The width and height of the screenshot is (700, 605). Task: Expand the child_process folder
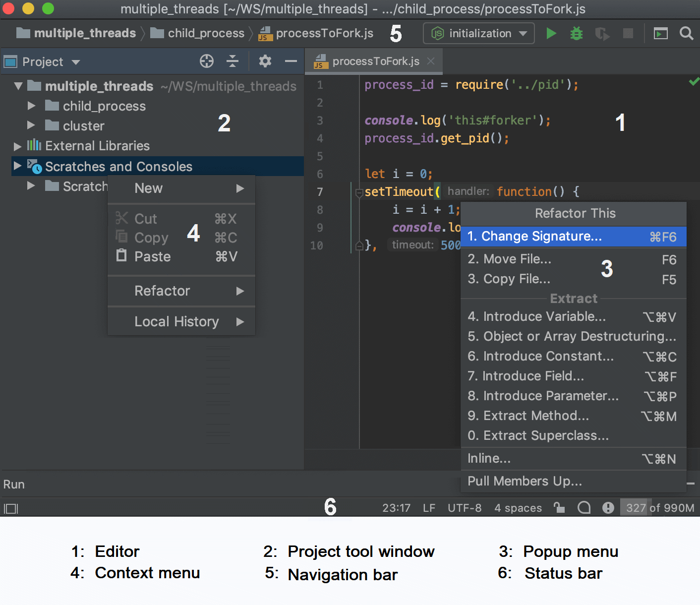(x=31, y=106)
